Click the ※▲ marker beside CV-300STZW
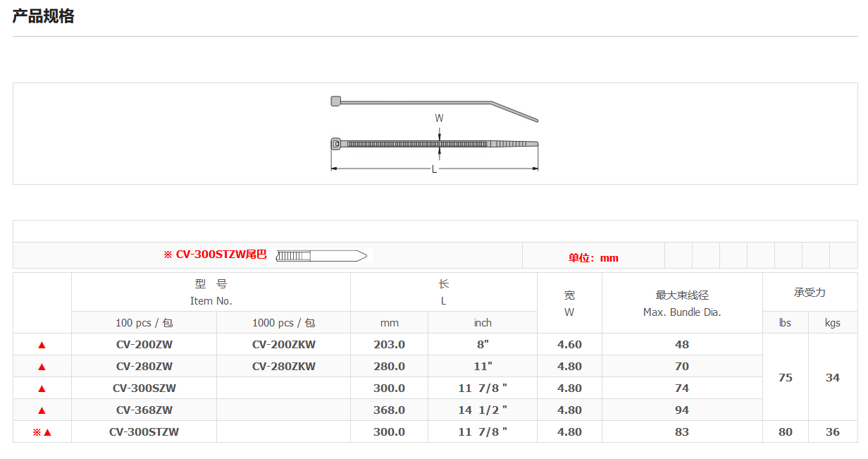 (42, 432)
